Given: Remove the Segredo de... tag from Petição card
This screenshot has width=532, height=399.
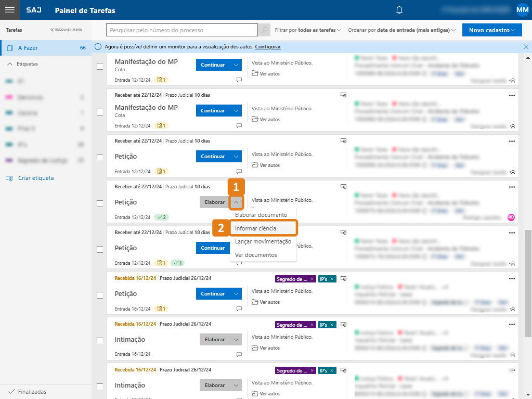Looking at the screenshot, I should pos(312,279).
